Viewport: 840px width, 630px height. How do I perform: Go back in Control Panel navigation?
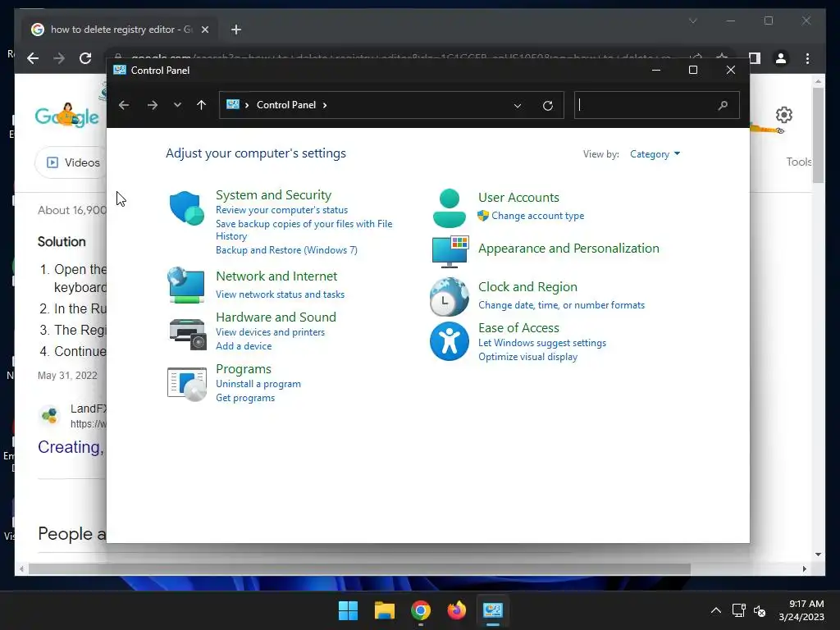click(124, 105)
